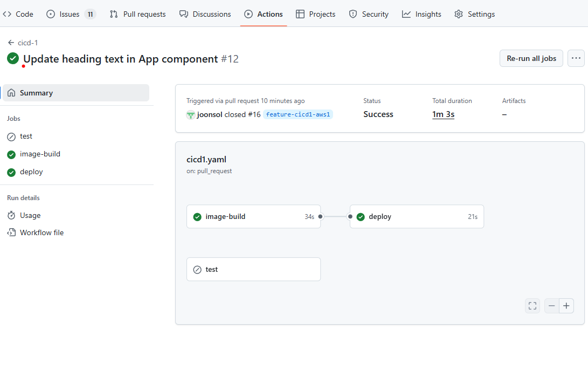The height and width of the screenshot is (370, 588).
Task: Click joonsol's avatar image
Action: coord(191,114)
